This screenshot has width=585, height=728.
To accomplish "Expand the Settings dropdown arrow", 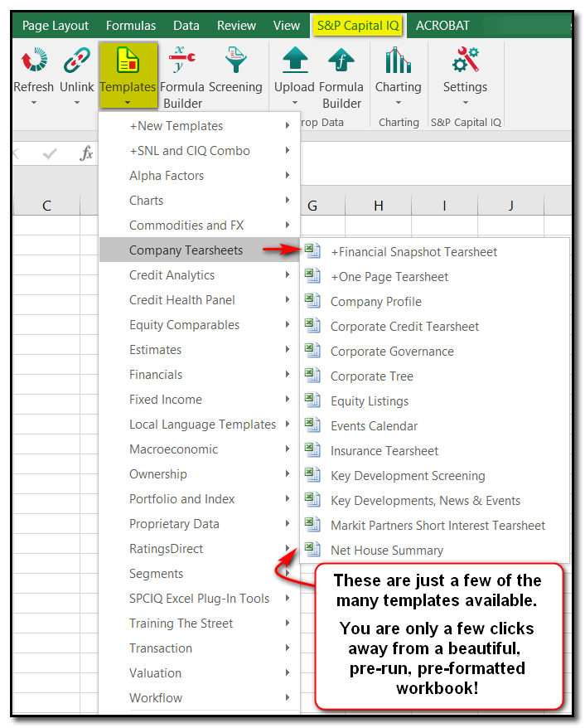I will point(466,102).
